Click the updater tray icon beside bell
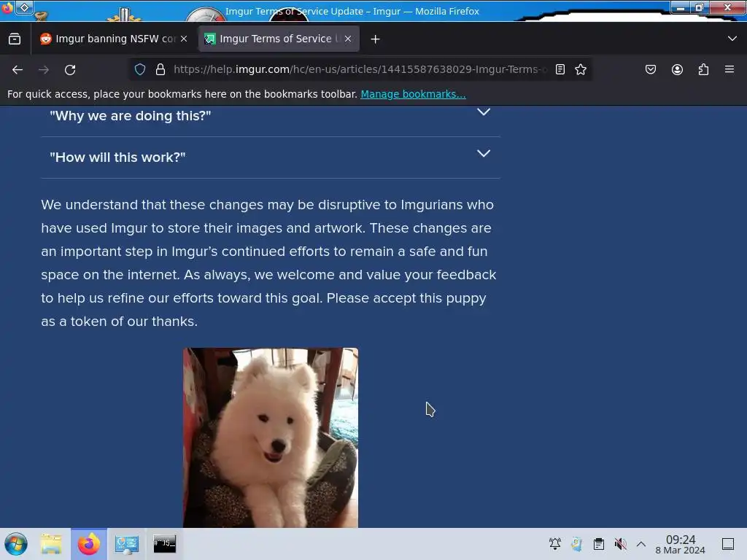The image size is (747, 560). click(577, 544)
